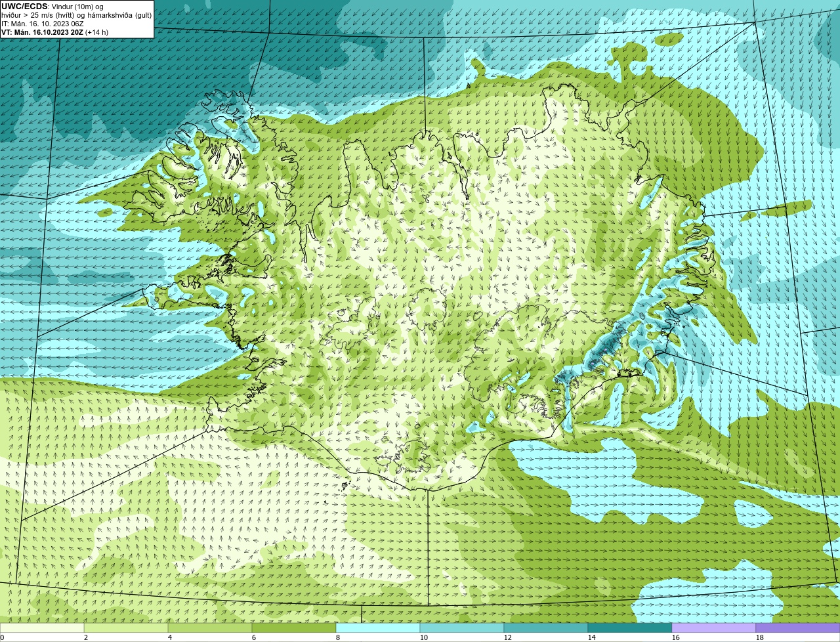Viewport: 840px width, 642px height.
Task: Click the 2–4 m/s light green legend swatch
Action: coord(126,628)
